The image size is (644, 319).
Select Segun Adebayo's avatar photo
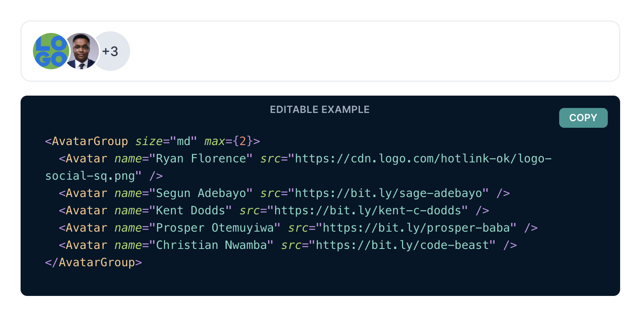81,51
